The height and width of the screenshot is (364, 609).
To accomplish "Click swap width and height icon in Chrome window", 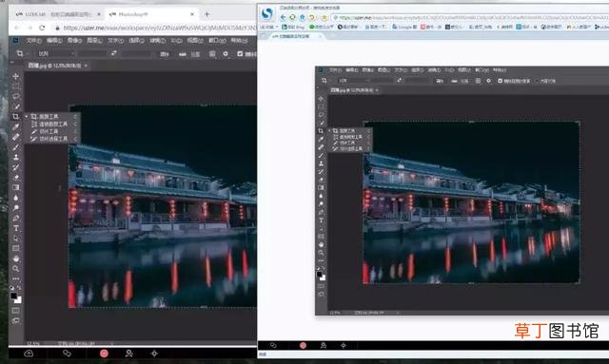I will (x=113, y=53).
